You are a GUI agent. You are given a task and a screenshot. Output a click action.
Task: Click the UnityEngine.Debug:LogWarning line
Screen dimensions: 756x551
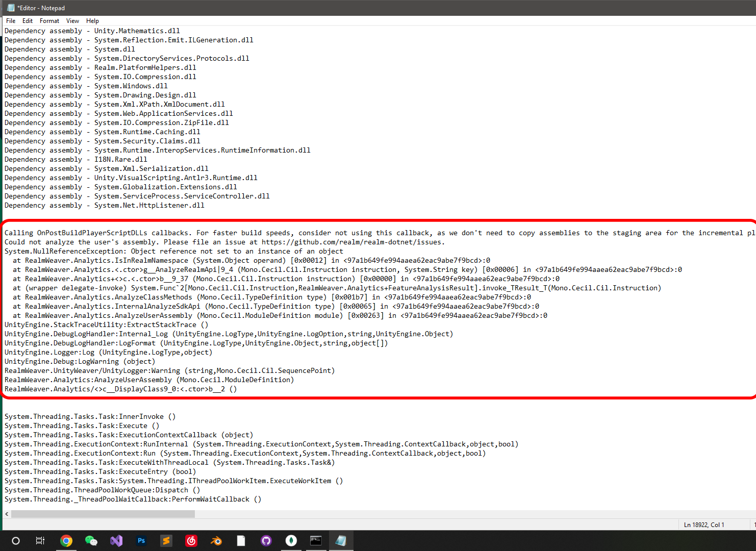tap(80, 362)
